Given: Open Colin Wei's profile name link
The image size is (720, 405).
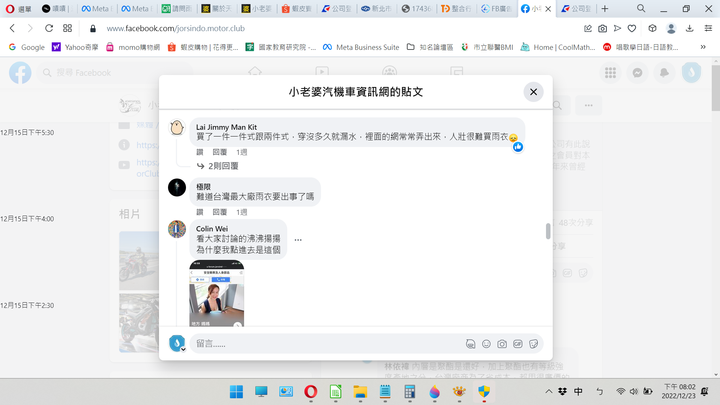Looking at the screenshot, I should (212, 229).
